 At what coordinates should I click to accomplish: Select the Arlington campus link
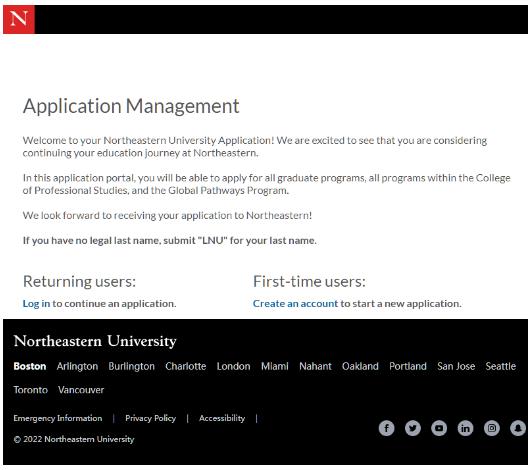coord(77,366)
